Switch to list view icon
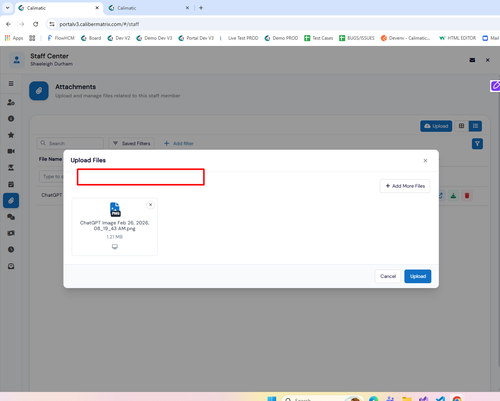 475,126
